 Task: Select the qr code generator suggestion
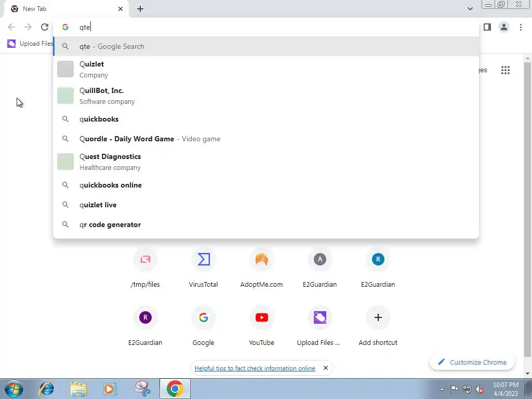[266, 224]
